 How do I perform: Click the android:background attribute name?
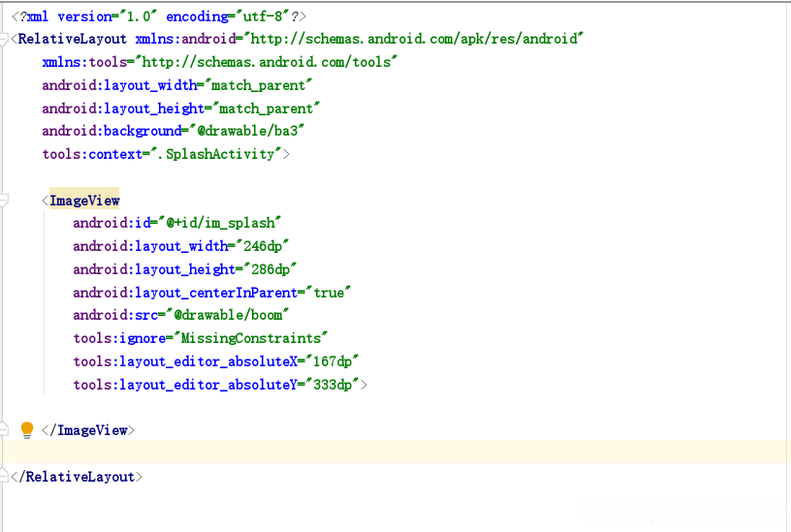coord(111,131)
